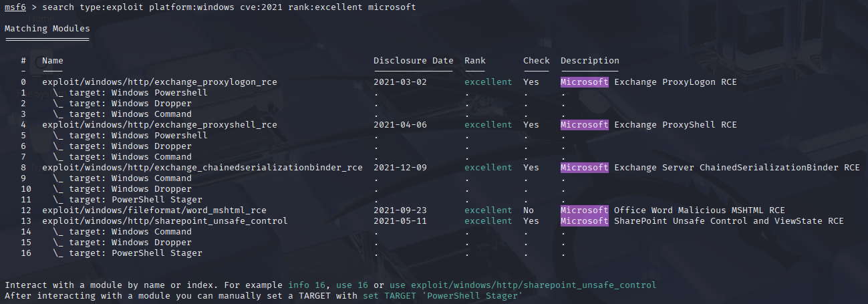Click the exchange_chainedserializationbinder_rce module name
Image resolution: width=868 pixels, height=304 pixels.
pos(202,168)
